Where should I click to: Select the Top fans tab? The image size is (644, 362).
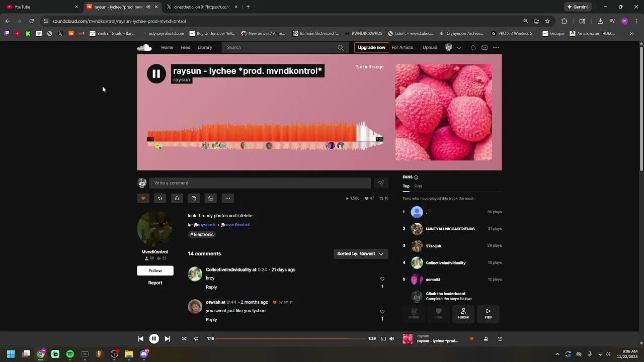(x=406, y=186)
